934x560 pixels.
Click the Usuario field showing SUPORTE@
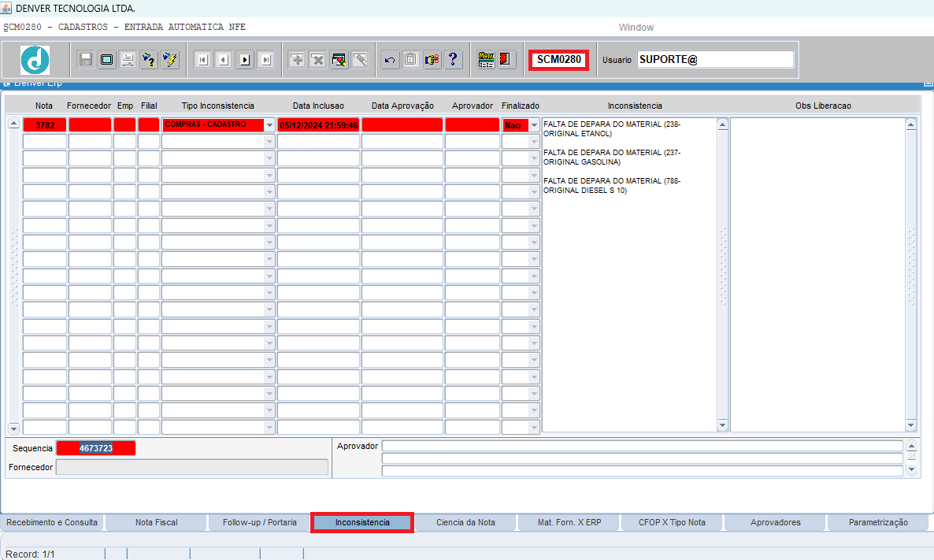(715, 60)
